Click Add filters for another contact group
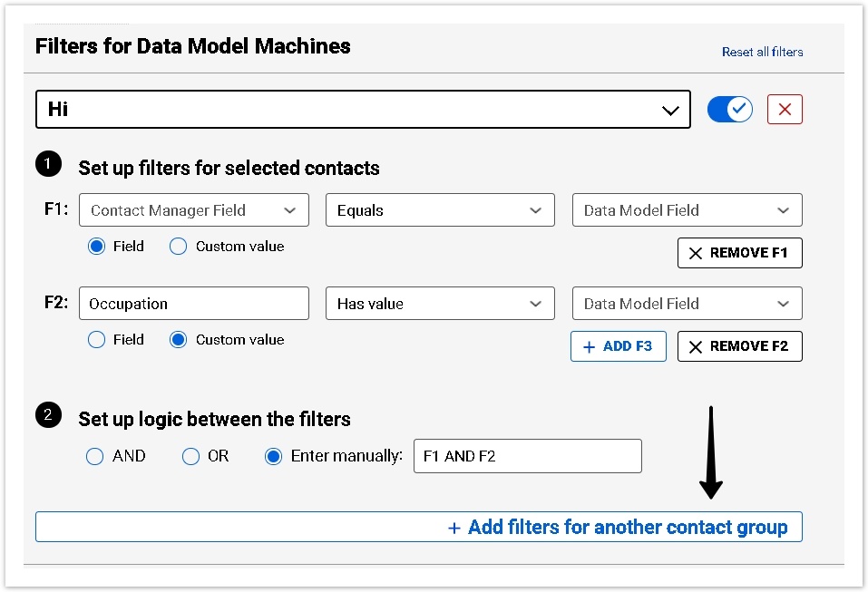Screen dimensions: 868x592 click(617, 528)
